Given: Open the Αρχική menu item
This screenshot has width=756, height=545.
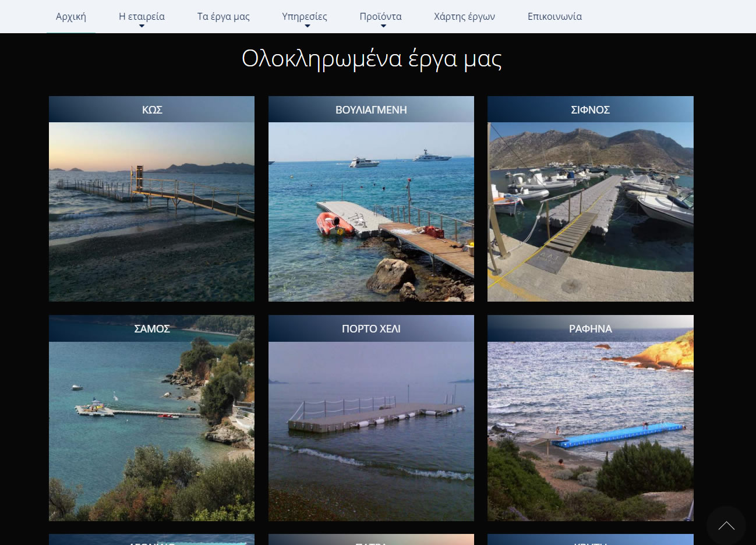Looking at the screenshot, I should 71,16.
